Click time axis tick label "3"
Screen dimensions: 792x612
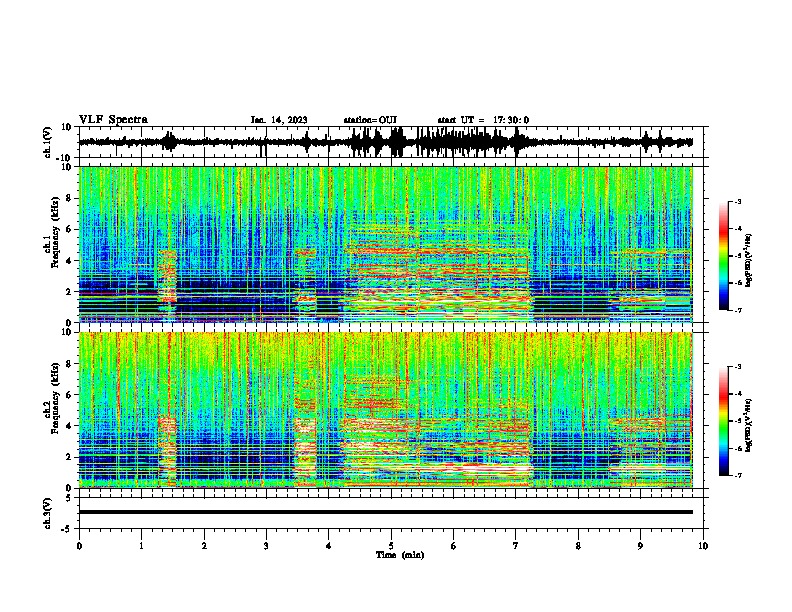tap(266, 546)
